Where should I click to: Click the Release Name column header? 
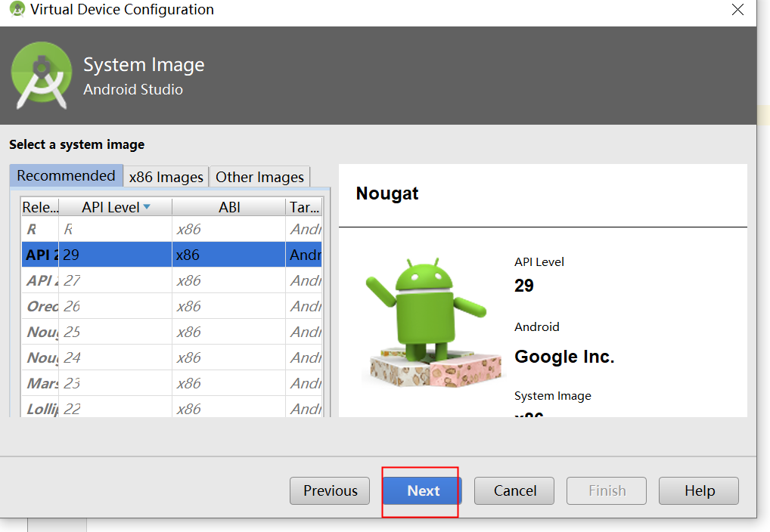40,207
